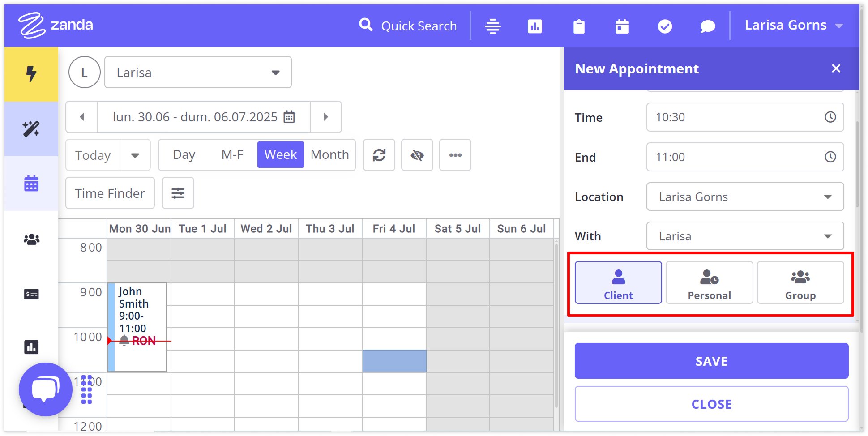
Task: Open the Time Finder
Action: point(110,193)
